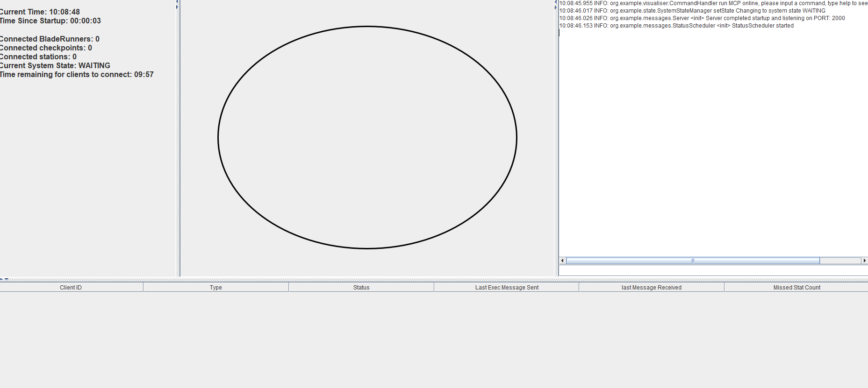
Task: Select the Type column header
Action: tap(216, 288)
